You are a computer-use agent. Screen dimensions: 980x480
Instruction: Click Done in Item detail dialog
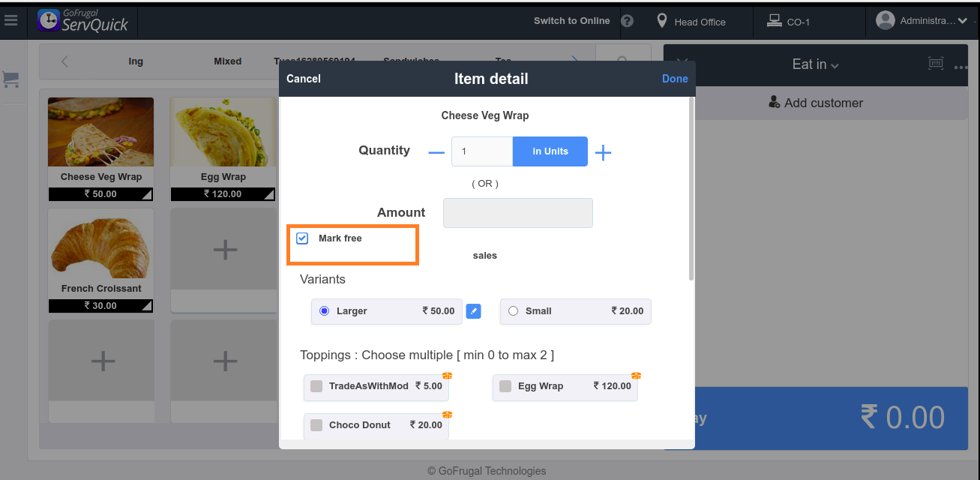point(675,79)
